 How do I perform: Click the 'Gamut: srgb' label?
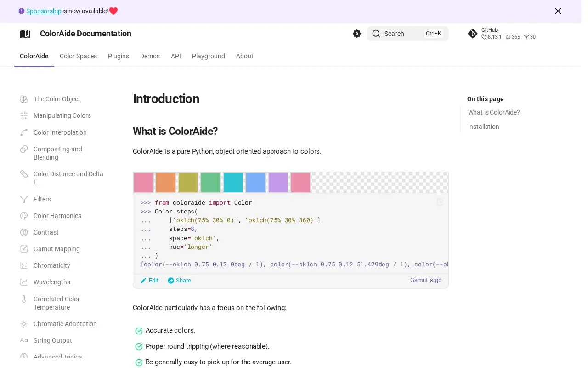426,280
